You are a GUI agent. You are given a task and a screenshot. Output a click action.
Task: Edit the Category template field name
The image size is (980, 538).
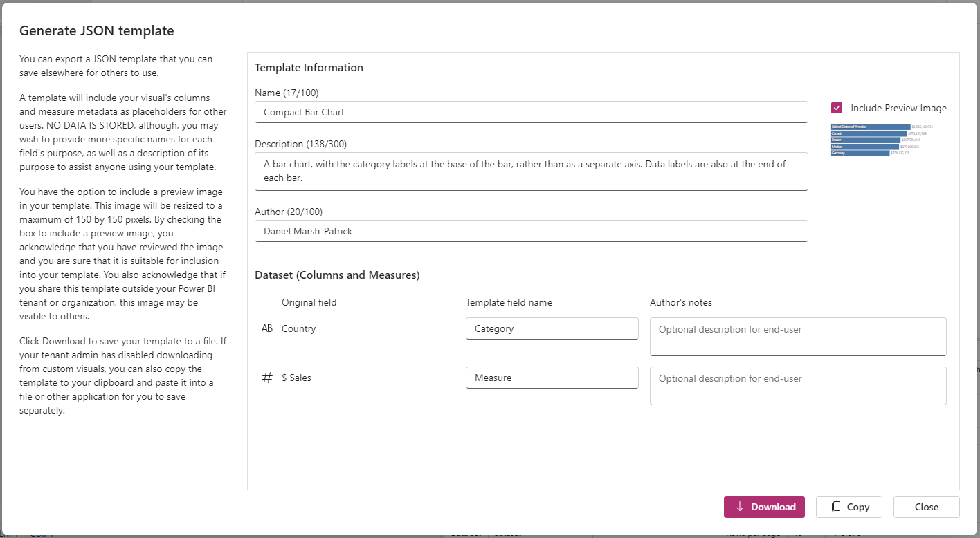point(552,328)
